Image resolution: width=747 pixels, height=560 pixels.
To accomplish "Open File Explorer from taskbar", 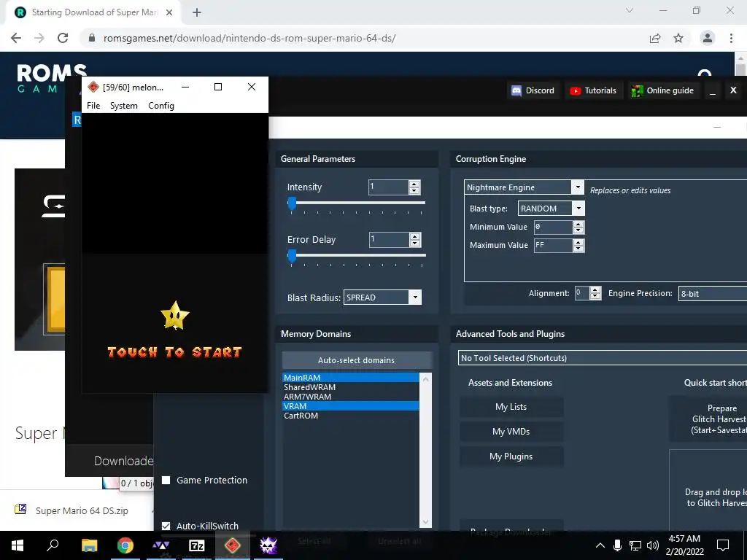I will tap(89, 545).
